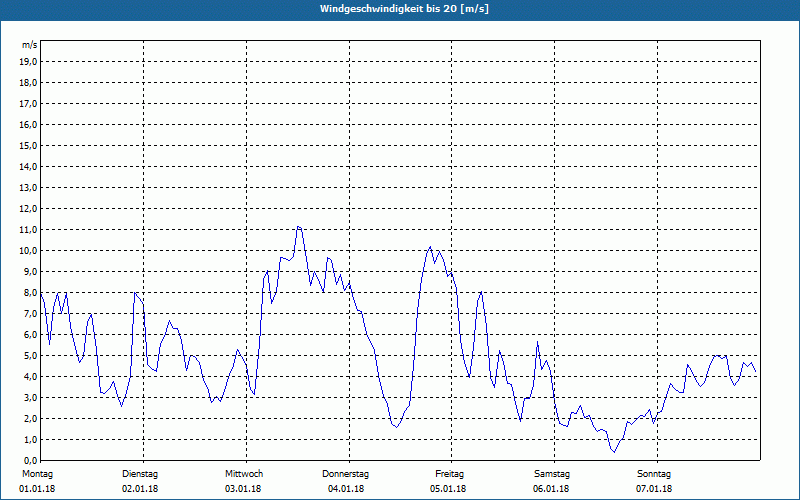Select the 13,0 y-axis value
800x500 pixels.
click(29, 187)
